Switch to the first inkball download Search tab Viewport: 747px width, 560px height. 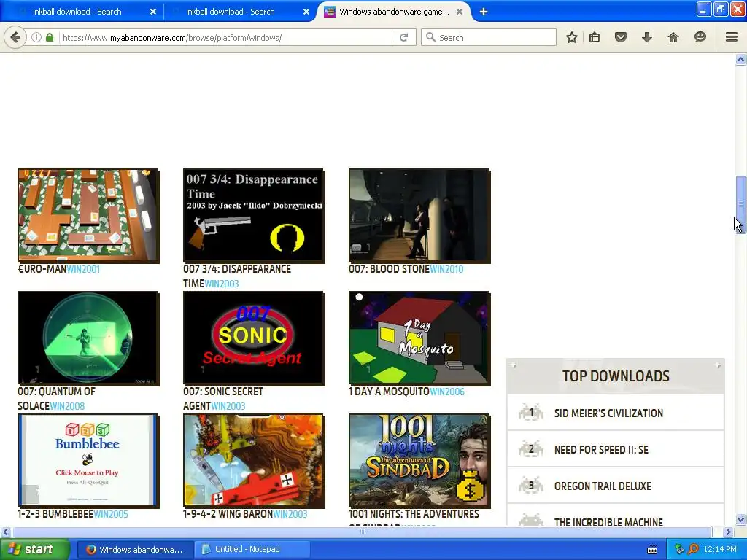point(77,12)
